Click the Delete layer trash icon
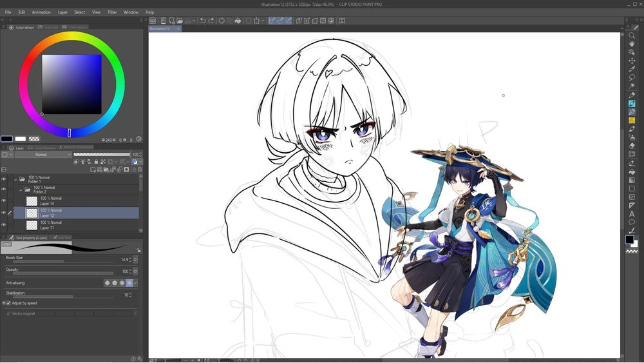 (x=140, y=170)
